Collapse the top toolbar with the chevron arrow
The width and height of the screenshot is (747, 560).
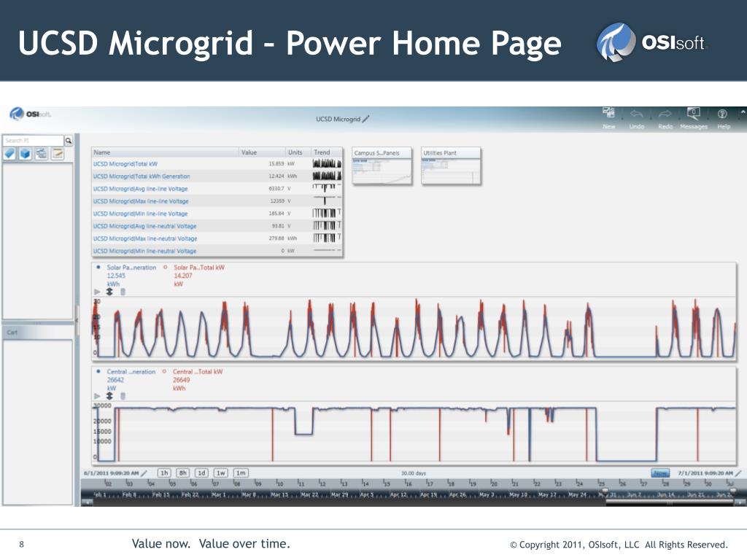pyautogui.click(x=743, y=112)
